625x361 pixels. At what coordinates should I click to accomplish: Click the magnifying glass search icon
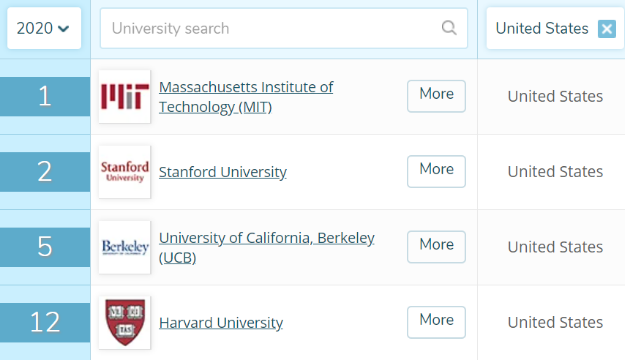click(449, 28)
